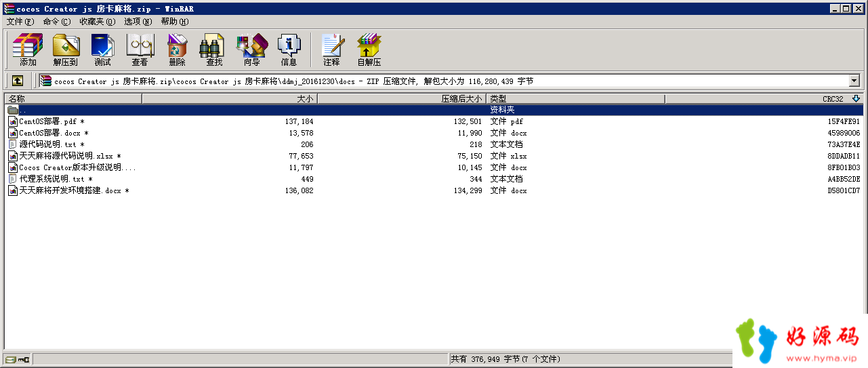Sort by the Type (类型) column header
Viewport: 868px width, 368px height.
tap(575, 99)
